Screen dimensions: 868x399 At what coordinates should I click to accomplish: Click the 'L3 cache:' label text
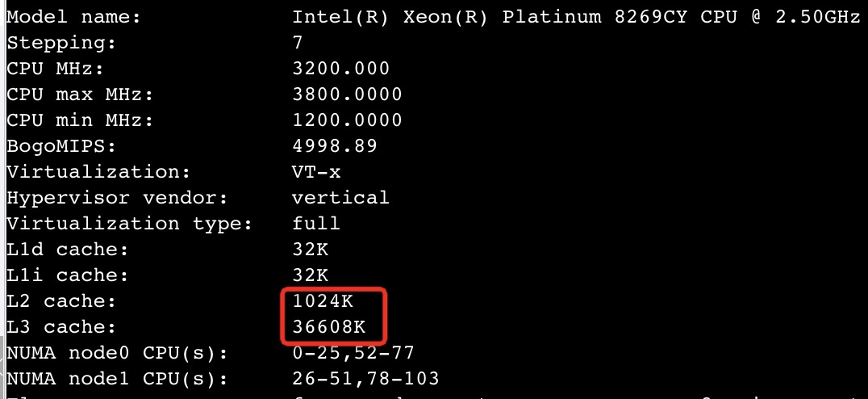61,327
